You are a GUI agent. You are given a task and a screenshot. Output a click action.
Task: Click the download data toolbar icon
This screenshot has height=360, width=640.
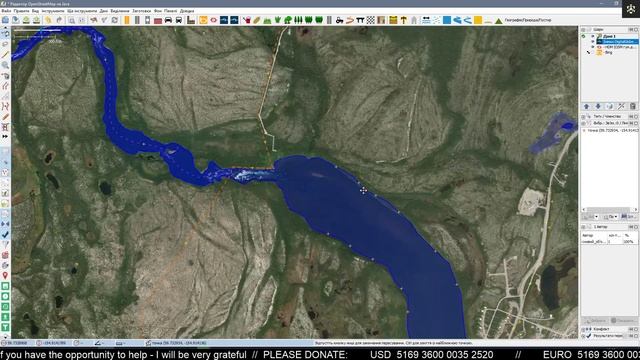26,20
